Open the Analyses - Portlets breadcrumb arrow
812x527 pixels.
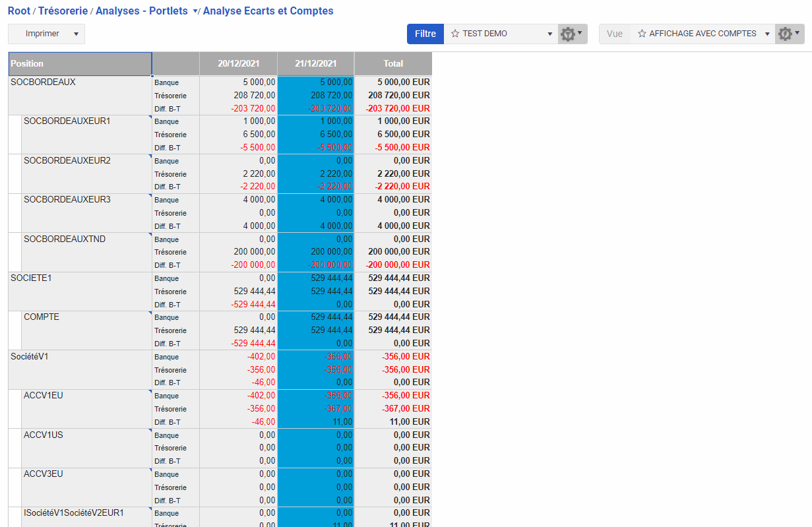195,11
